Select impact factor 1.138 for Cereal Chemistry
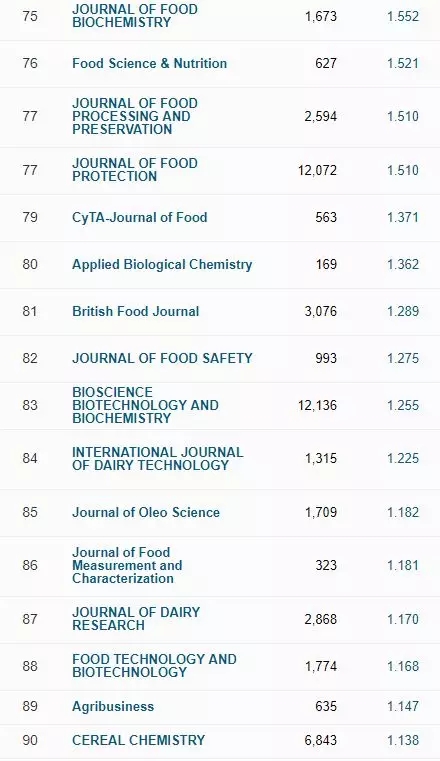 coord(403,740)
